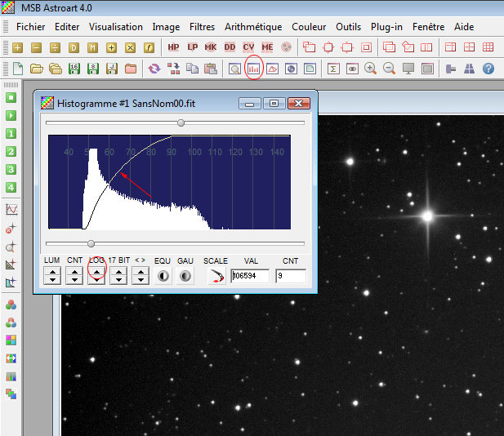Click the RGB color circles sidebar icon
This screenshot has width=504, height=436.
tap(11, 305)
